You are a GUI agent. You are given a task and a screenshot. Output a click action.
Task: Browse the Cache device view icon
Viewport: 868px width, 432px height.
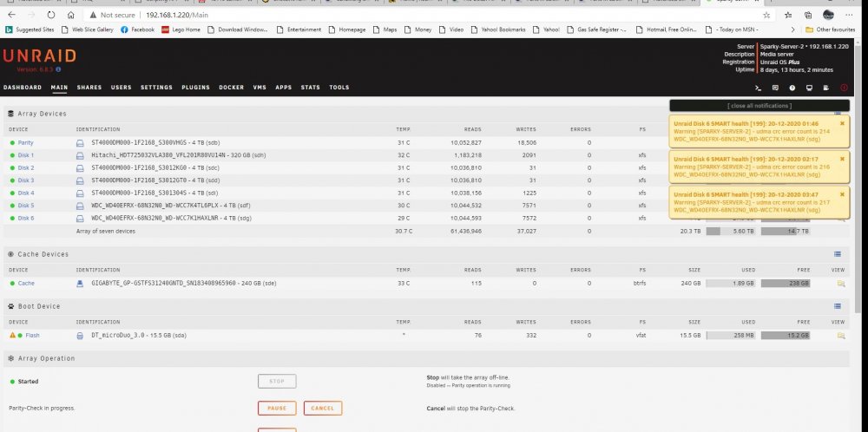pyautogui.click(x=841, y=283)
